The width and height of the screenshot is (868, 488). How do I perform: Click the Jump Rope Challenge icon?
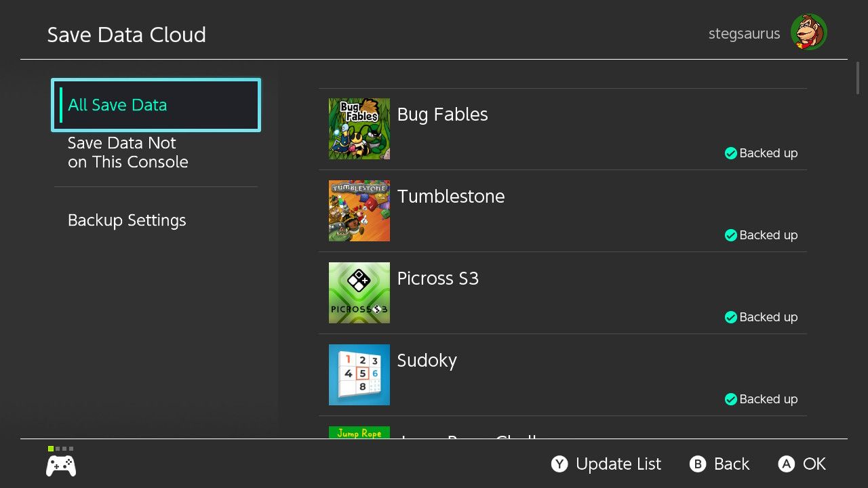(359, 434)
